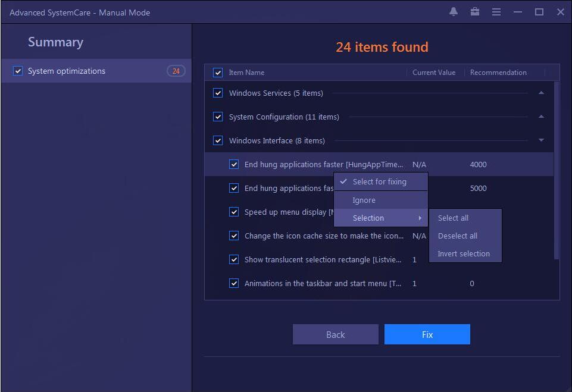Open the hamburger options menu
The image size is (572, 392).
(x=496, y=12)
